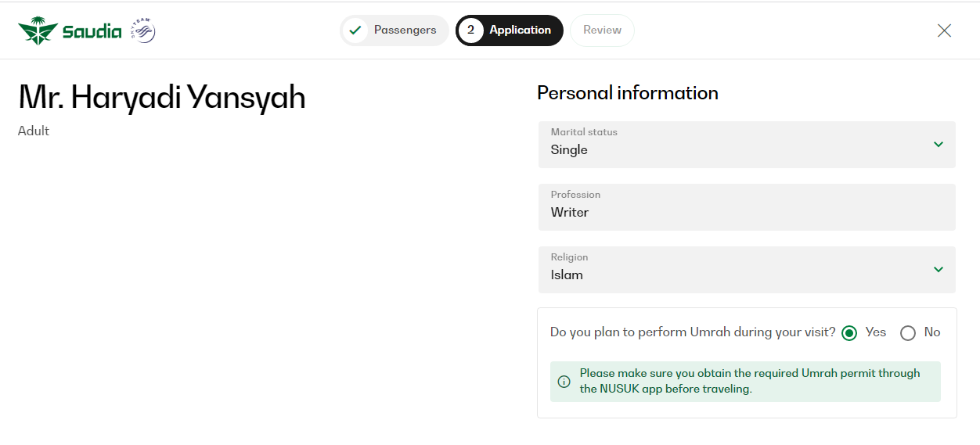
Task: Click the NUSUK app permit notice text
Action: pyautogui.click(x=749, y=382)
